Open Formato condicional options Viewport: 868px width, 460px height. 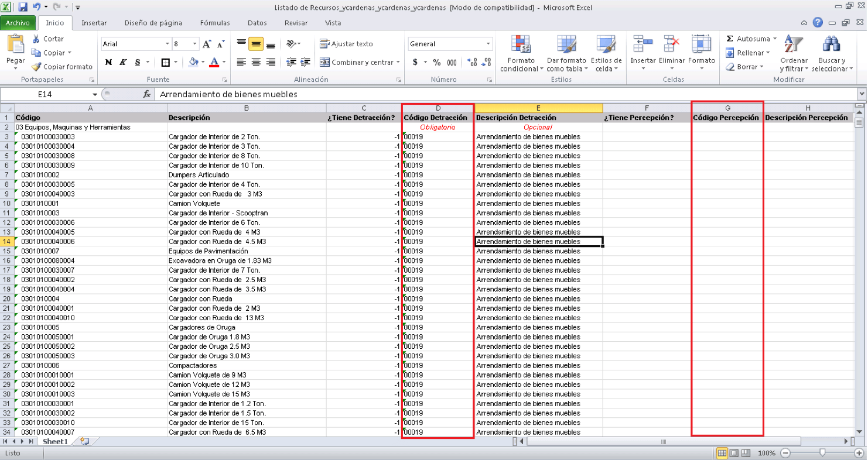521,54
